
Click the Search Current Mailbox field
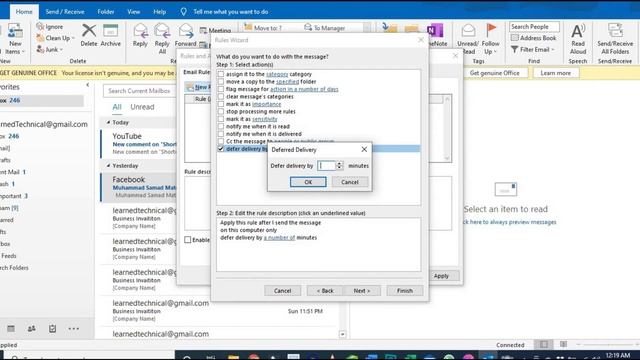pyautogui.click(x=139, y=91)
